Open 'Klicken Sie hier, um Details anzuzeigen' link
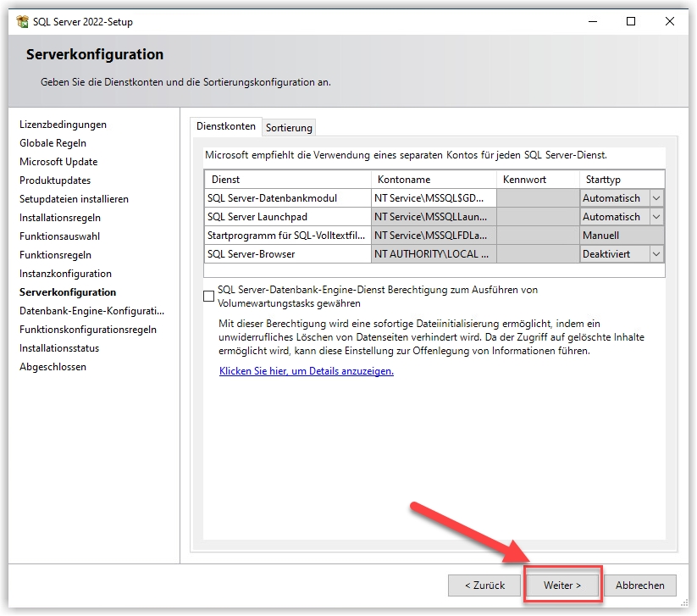Image resolution: width=697 pixels, height=616 pixels. click(x=307, y=371)
